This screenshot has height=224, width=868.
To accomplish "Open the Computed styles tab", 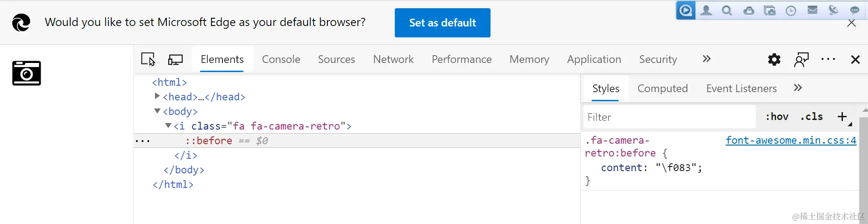I will click(662, 89).
